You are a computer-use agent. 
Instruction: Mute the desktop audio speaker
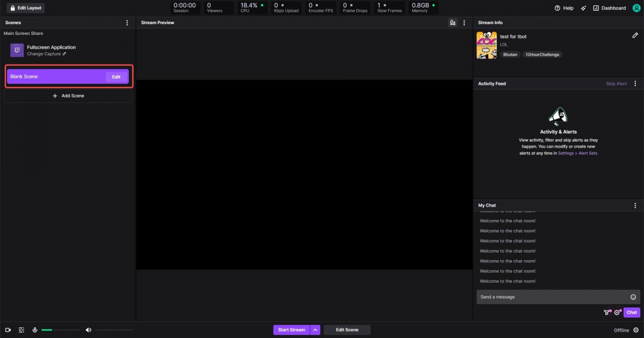[88, 329]
